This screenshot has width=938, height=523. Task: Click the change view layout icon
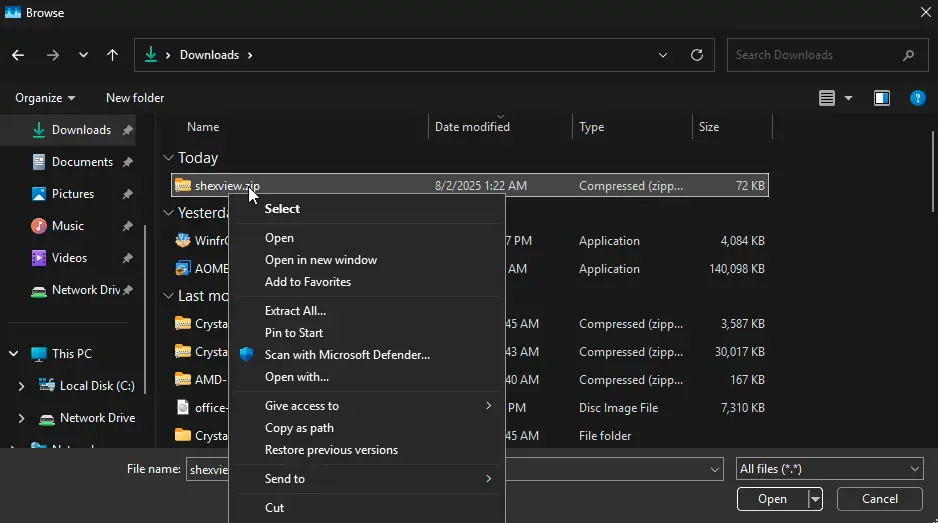[x=827, y=98]
